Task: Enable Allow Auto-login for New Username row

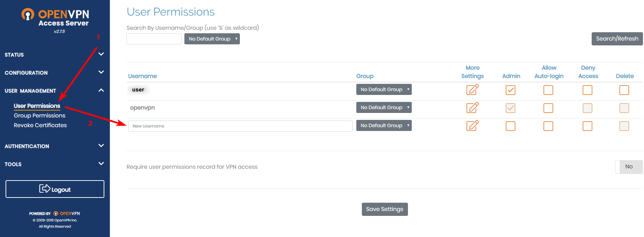Action: (548, 126)
